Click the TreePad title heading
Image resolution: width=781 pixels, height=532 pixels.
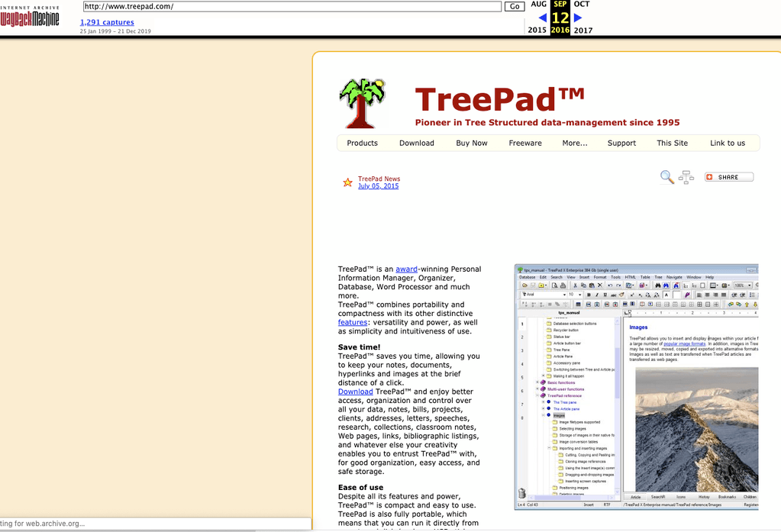(x=499, y=99)
